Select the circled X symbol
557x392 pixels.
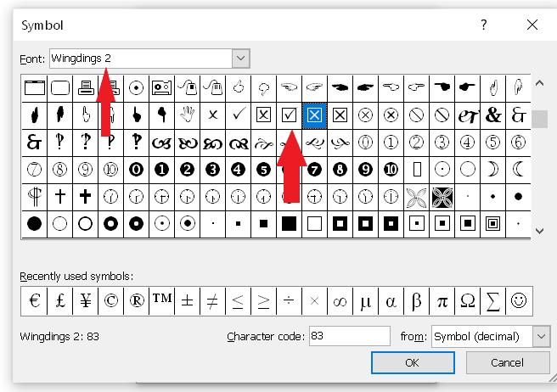(x=365, y=115)
